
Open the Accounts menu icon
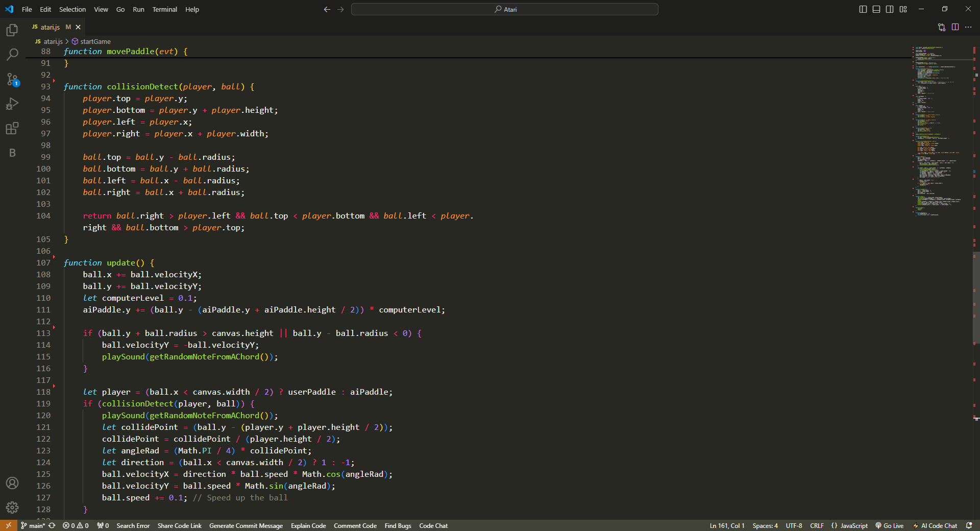click(x=12, y=483)
